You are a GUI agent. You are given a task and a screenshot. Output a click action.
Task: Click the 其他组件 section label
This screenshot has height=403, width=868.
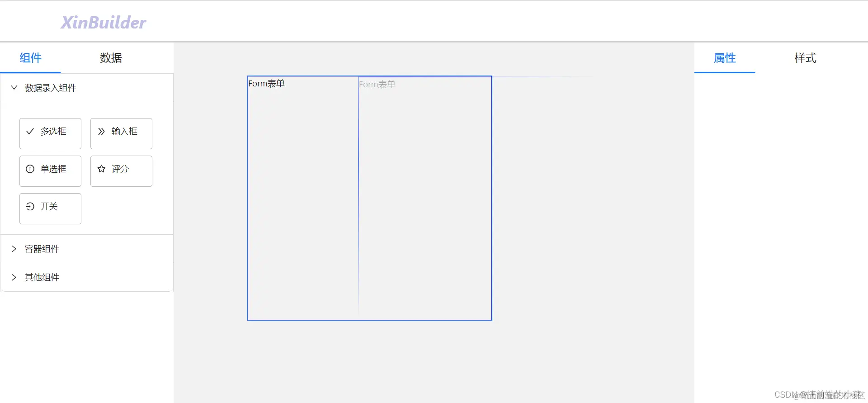click(x=42, y=277)
